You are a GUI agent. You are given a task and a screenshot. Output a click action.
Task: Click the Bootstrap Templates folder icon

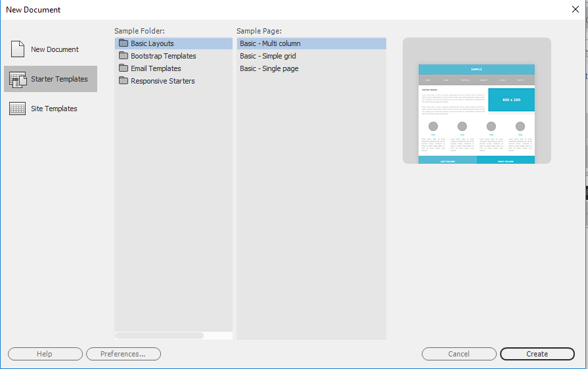pos(123,56)
